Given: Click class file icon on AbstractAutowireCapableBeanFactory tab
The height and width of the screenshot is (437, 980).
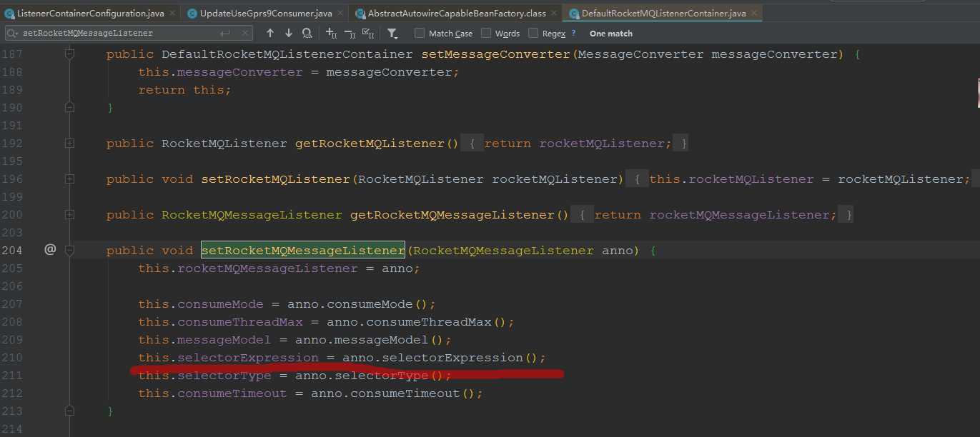Looking at the screenshot, I should point(360,14).
